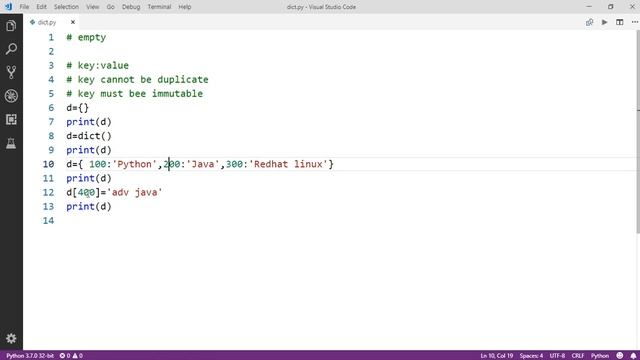Split the editor right
The image size is (640, 360).
coord(620,22)
